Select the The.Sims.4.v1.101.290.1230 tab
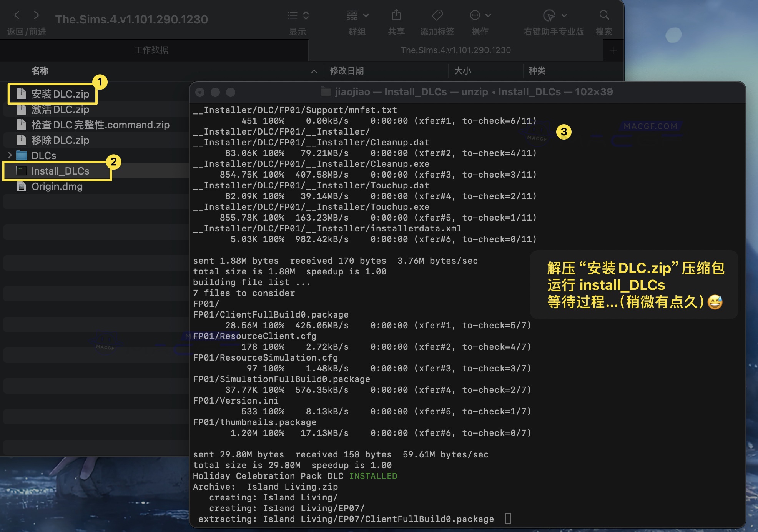 (x=455, y=50)
